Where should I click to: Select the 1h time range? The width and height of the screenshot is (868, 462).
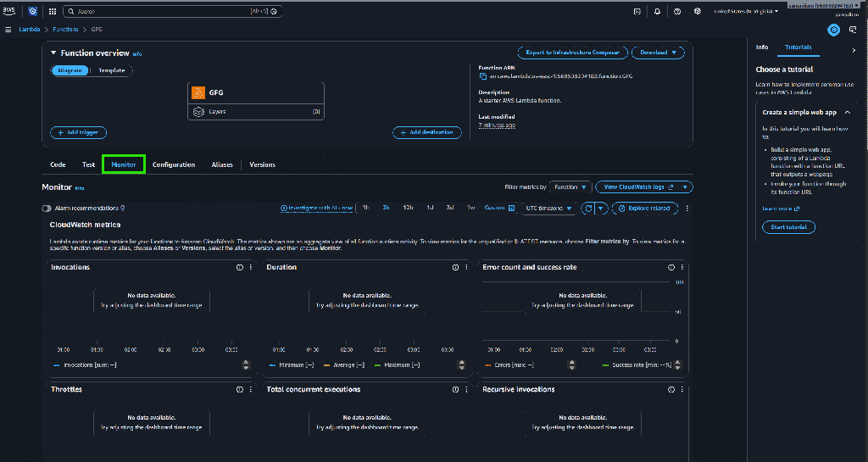click(366, 208)
